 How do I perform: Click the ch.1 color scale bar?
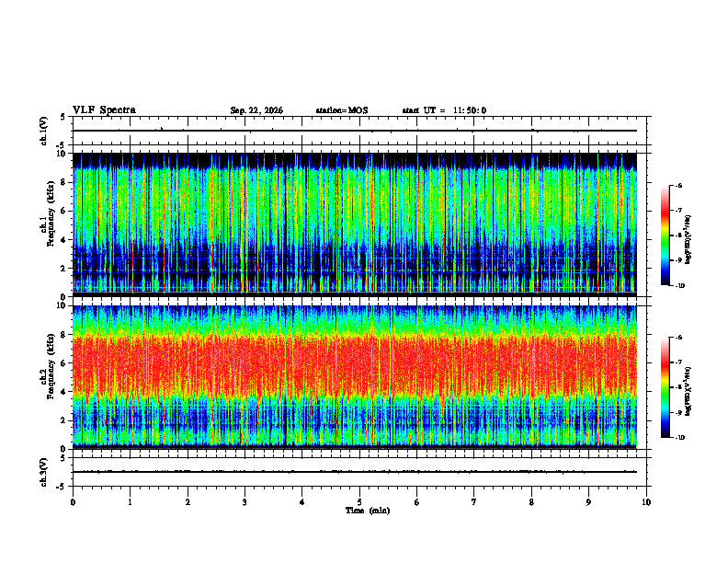665,236
